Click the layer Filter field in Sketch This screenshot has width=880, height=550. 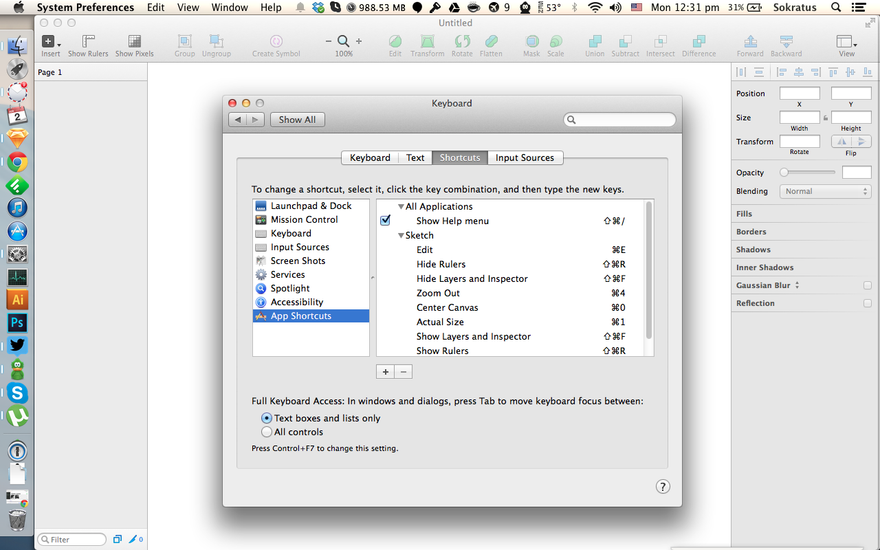pyautogui.click(x=72, y=539)
